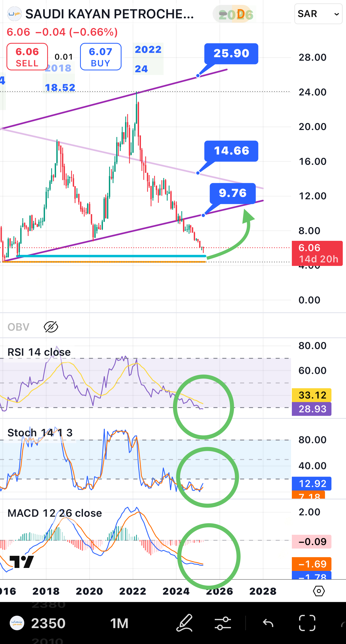Open the Saudi Kayan symbol title
Viewport: 346px width, 644px height.
click(109, 14)
